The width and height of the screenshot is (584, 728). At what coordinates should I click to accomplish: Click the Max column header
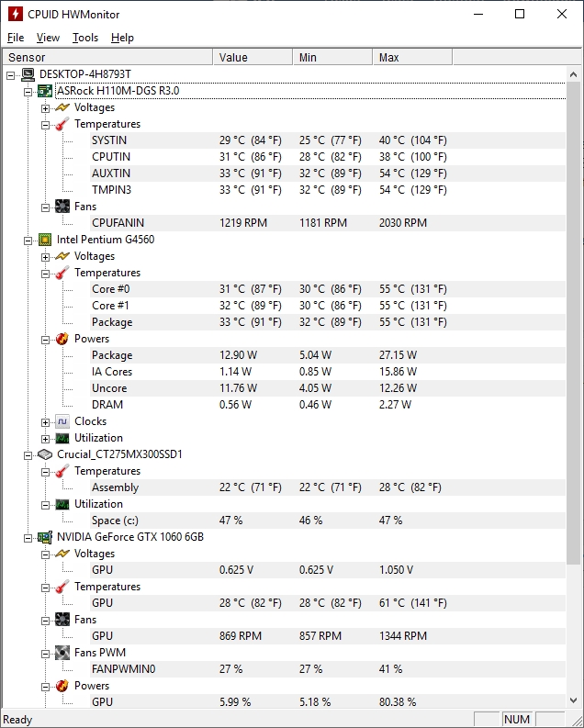(x=412, y=57)
